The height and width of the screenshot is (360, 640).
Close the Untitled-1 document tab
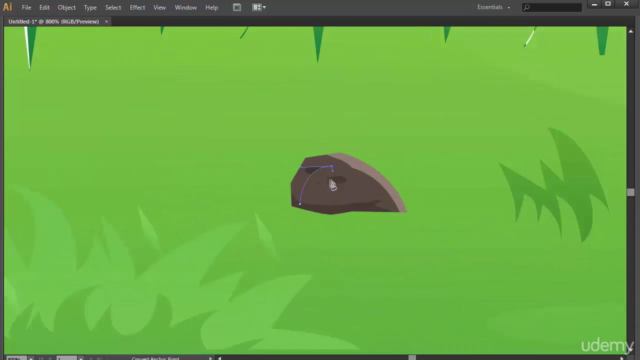coord(107,21)
